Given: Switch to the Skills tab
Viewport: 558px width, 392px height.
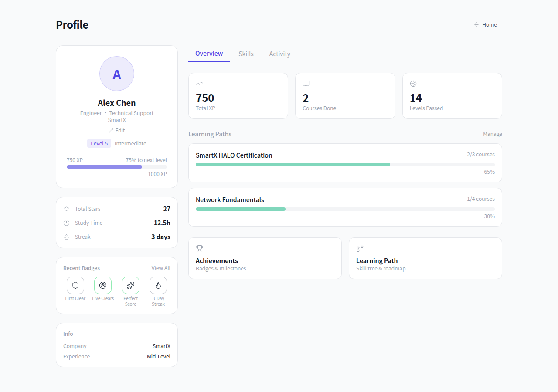Looking at the screenshot, I should pyautogui.click(x=246, y=54).
